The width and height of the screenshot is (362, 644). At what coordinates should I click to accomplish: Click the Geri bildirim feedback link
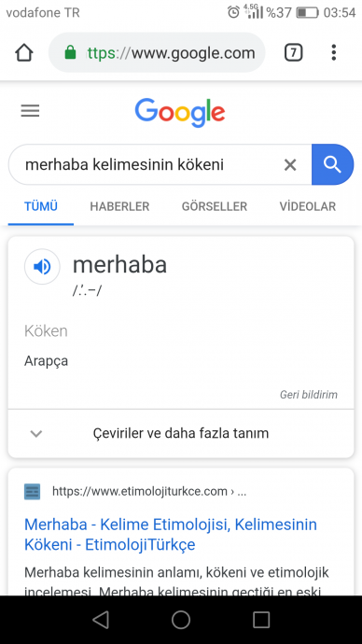click(x=309, y=395)
